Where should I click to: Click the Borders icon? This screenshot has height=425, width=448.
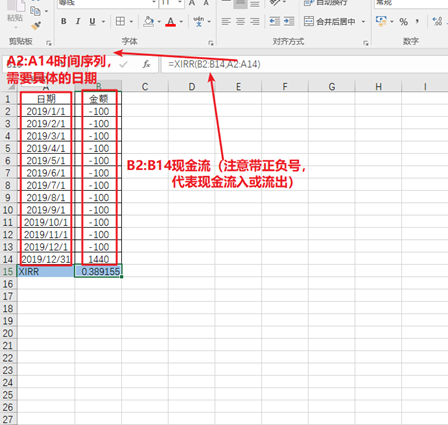120,22
